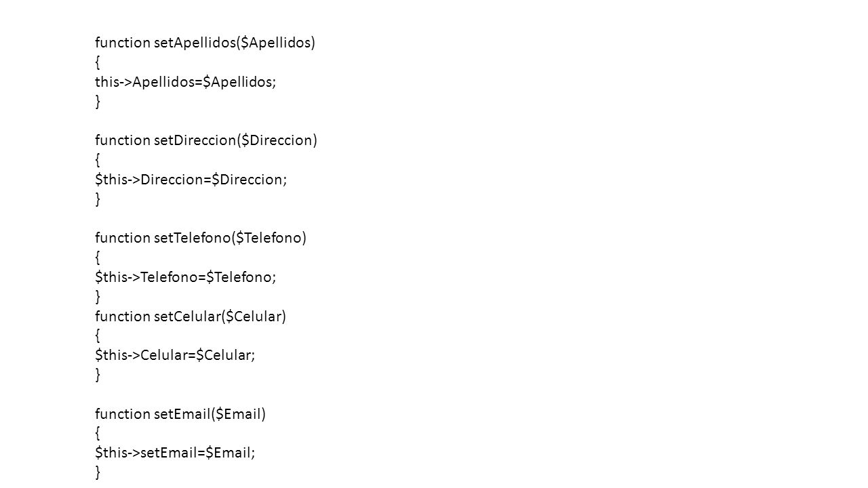Click the opening brace under setApellidos
This screenshot has height=488, width=868.
tap(98, 63)
